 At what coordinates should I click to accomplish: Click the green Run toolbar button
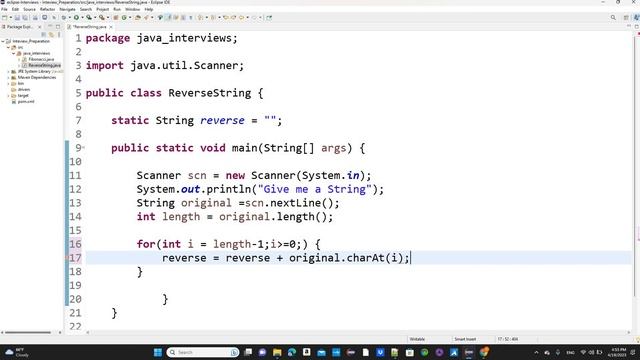(76, 18)
